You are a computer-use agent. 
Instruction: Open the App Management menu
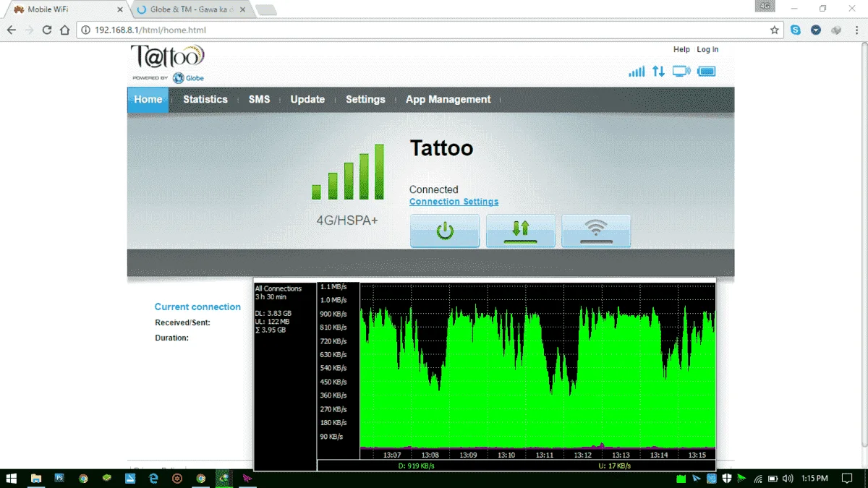tap(448, 100)
